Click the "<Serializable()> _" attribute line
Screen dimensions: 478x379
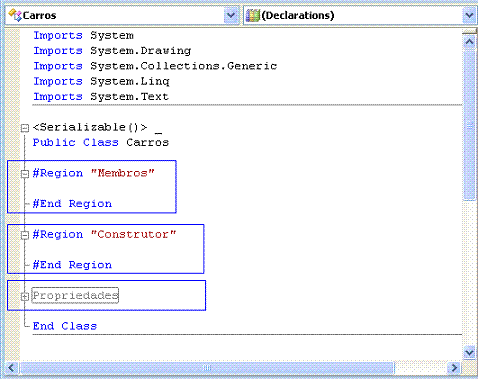coord(97,127)
